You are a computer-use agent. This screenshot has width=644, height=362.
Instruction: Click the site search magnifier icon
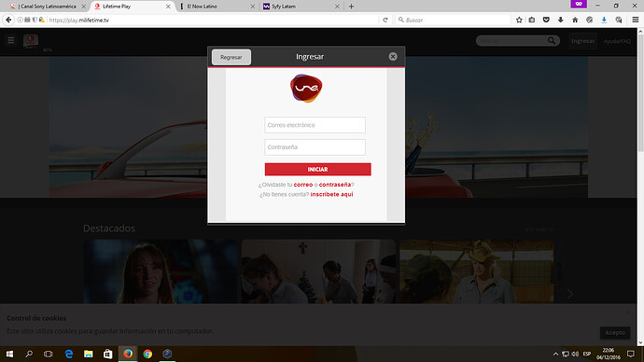[x=552, y=40]
